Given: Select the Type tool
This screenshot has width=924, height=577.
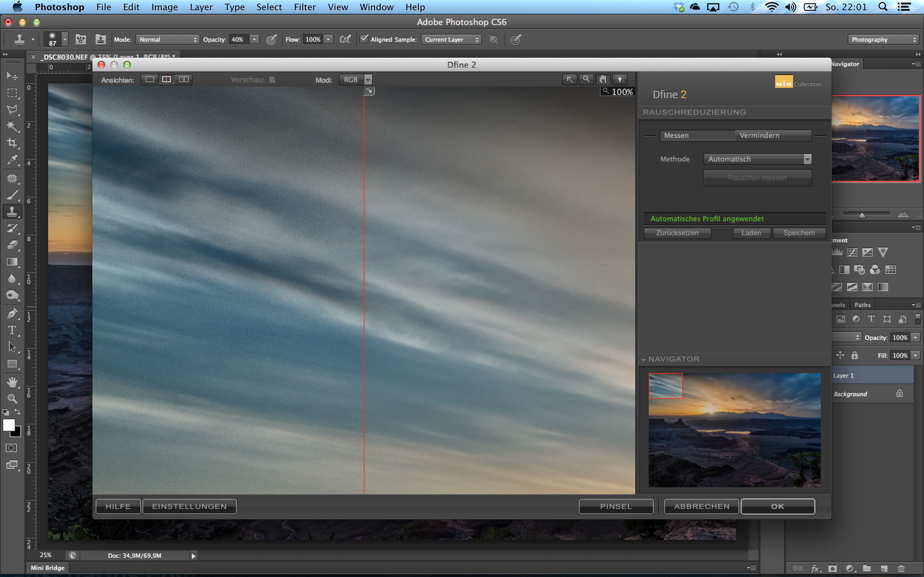Looking at the screenshot, I should (x=12, y=330).
